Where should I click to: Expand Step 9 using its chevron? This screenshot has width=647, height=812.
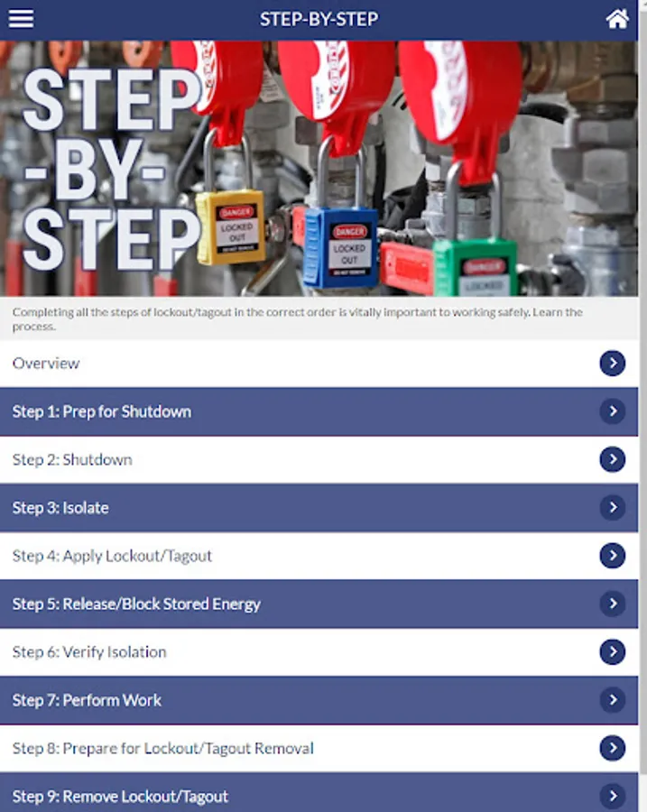pyautogui.click(x=613, y=796)
